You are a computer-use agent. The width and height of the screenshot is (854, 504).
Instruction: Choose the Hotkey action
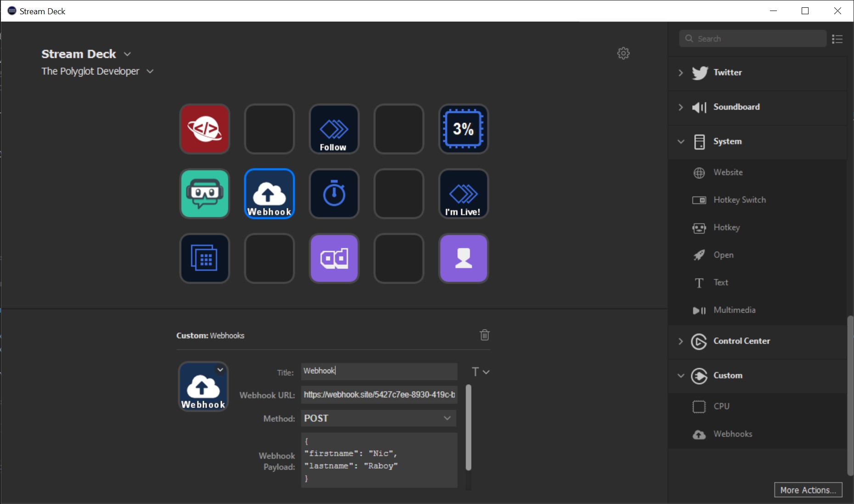(758, 228)
